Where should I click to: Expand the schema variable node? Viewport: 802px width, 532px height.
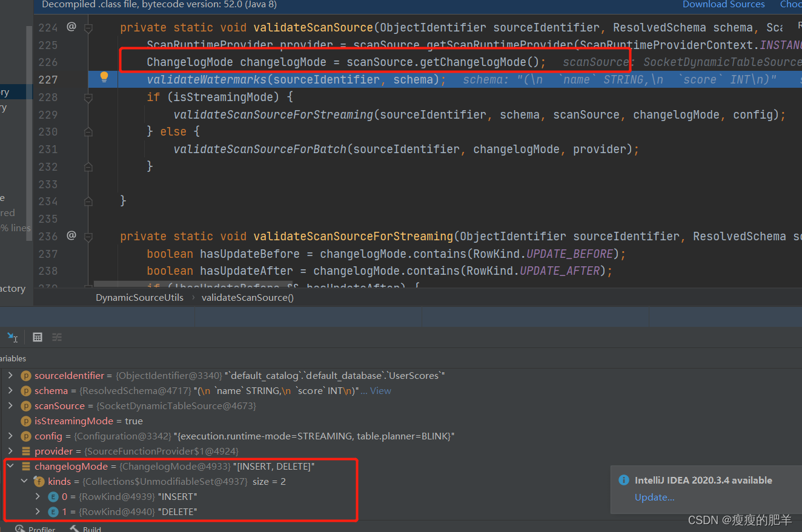(x=10, y=391)
